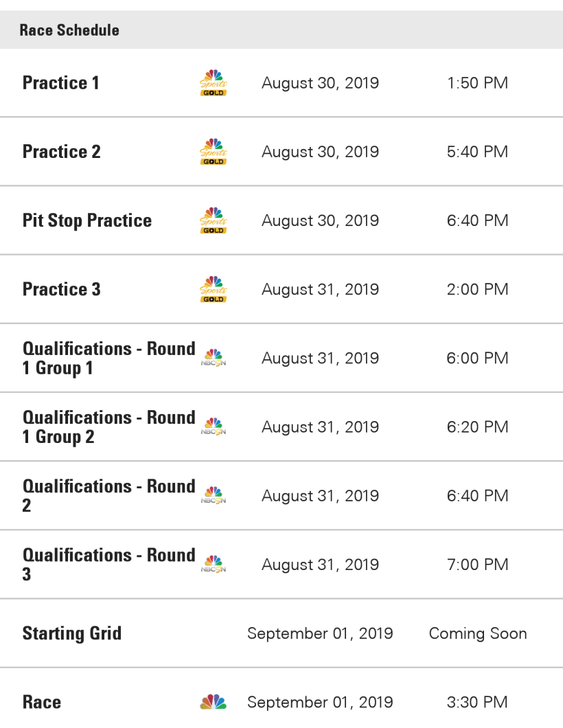Tap the Sports Gold logo for Practice 3
This screenshot has width=563, height=728.
[x=213, y=289]
